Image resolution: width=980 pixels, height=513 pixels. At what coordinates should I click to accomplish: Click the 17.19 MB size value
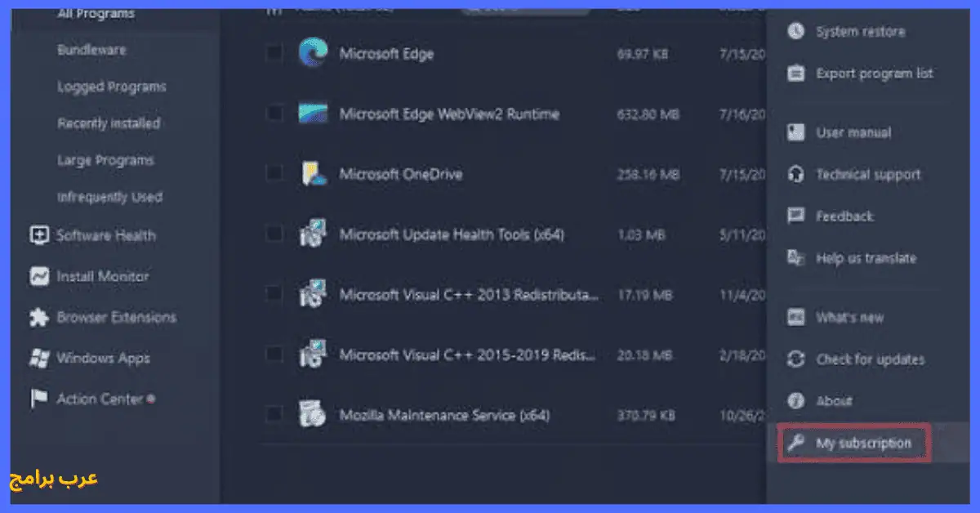tap(645, 295)
